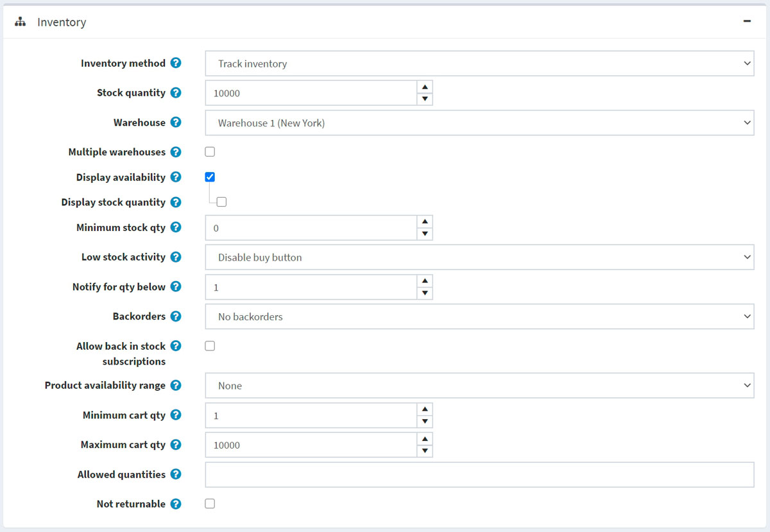
Task: Click help icon next to Inventory method
Action: pos(176,64)
